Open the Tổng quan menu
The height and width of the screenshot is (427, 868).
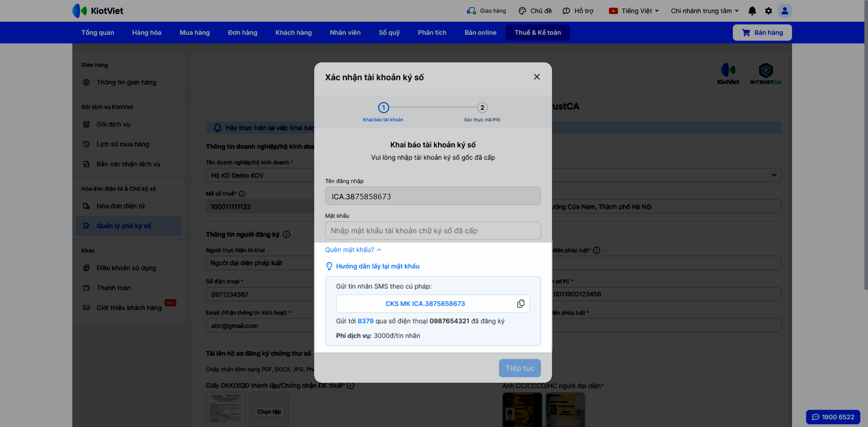(98, 33)
